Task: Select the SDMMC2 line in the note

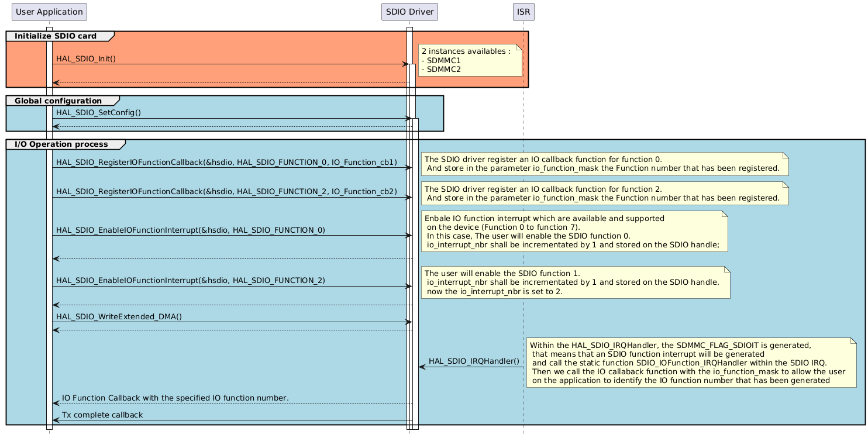Action: [x=441, y=69]
